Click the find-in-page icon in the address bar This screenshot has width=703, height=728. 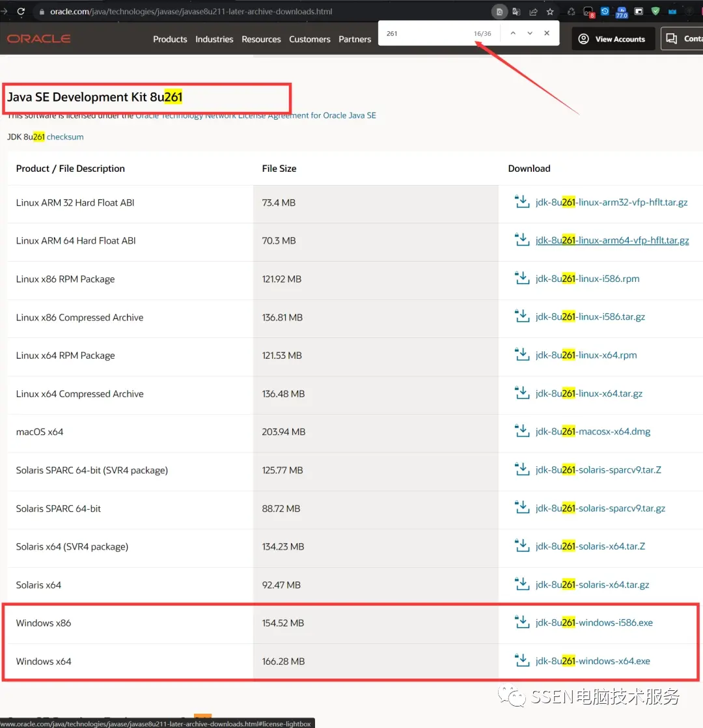click(x=499, y=12)
